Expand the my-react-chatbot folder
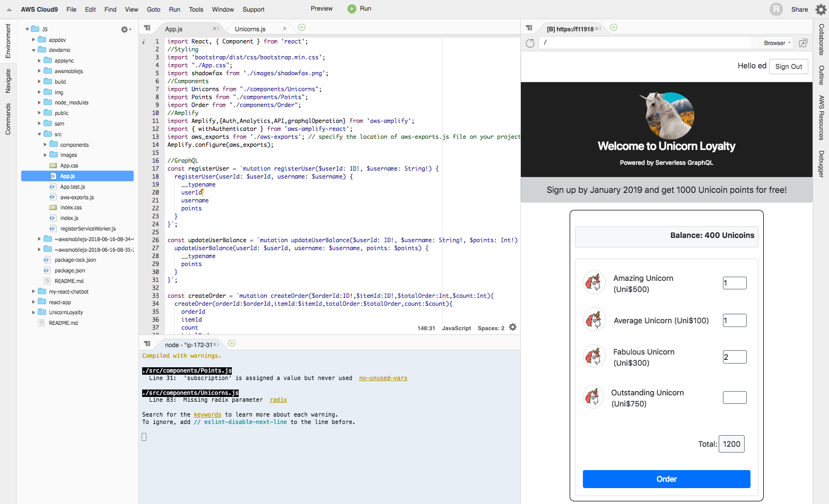 tap(33, 291)
